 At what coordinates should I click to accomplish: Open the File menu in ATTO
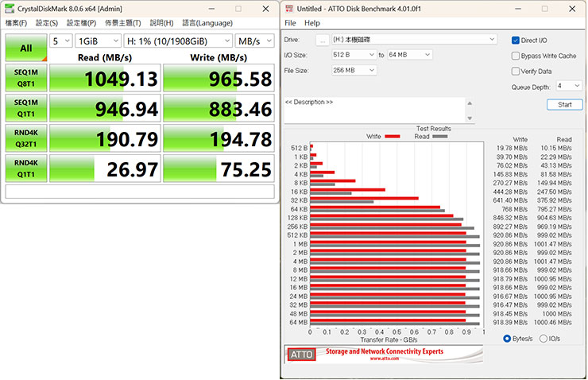(290, 23)
